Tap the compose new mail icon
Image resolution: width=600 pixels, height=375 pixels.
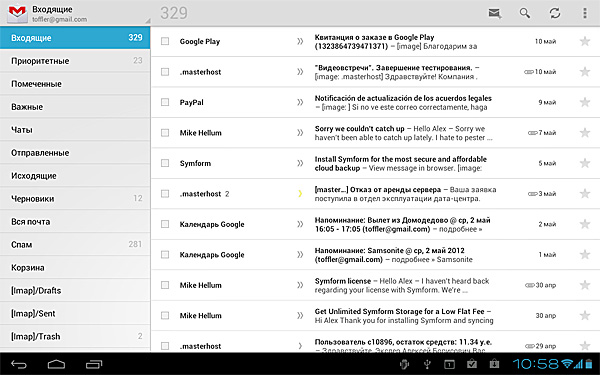click(x=495, y=13)
